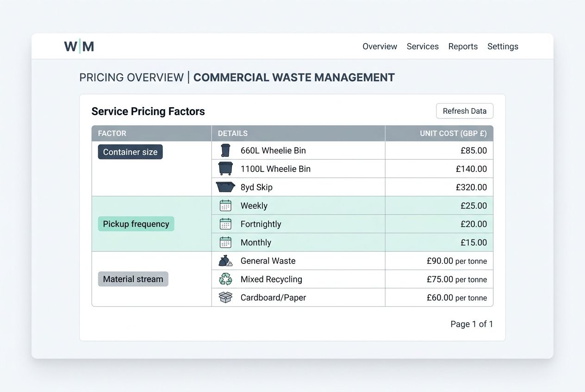The width and height of the screenshot is (585, 392).
Task: Click the WM logo
Action: tap(79, 46)
